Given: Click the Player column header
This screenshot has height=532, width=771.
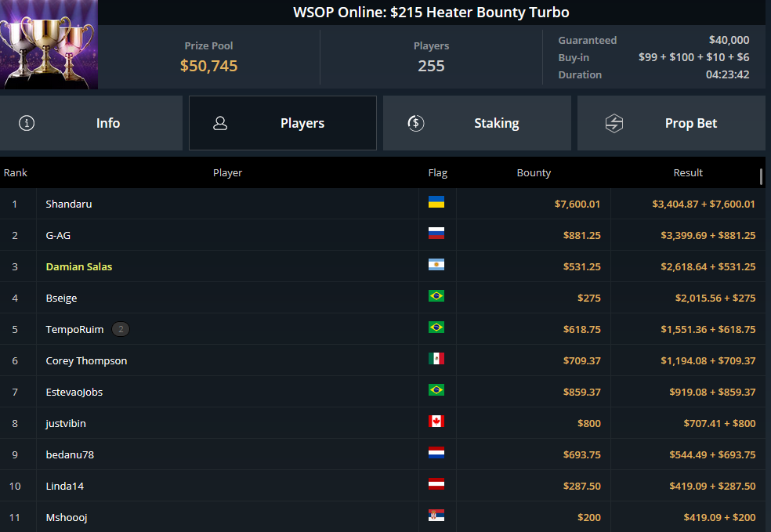Looking at the screenshot, I should click(x=228, y=172).
